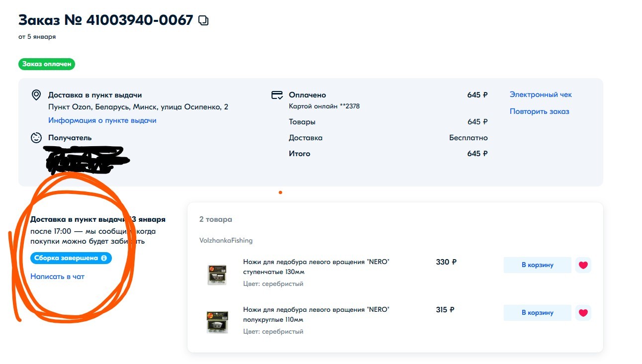
Task: Open the VolzhankaFishing seller page
Action: pos(226,241)
